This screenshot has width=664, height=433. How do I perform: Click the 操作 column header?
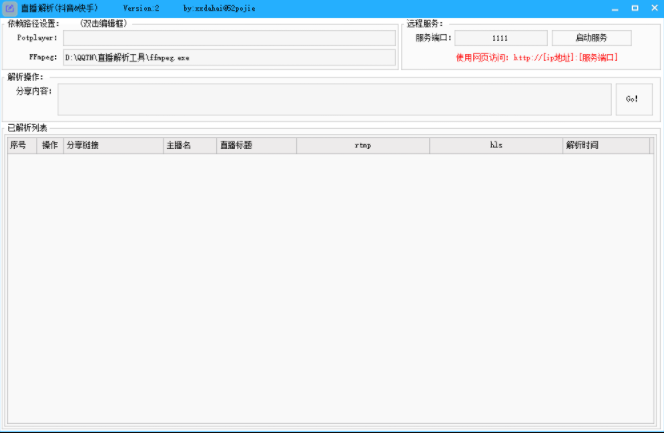click(50, 146)
